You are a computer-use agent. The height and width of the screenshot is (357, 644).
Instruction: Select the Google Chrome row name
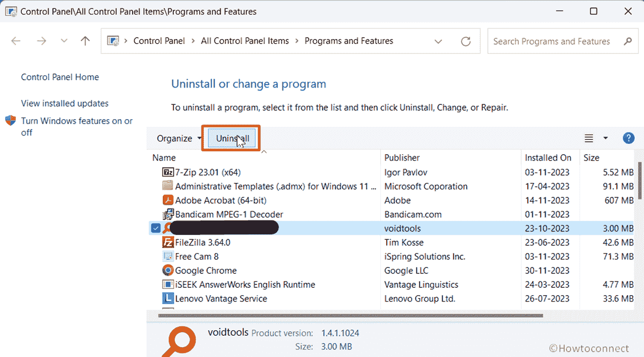tap(206, 270)
